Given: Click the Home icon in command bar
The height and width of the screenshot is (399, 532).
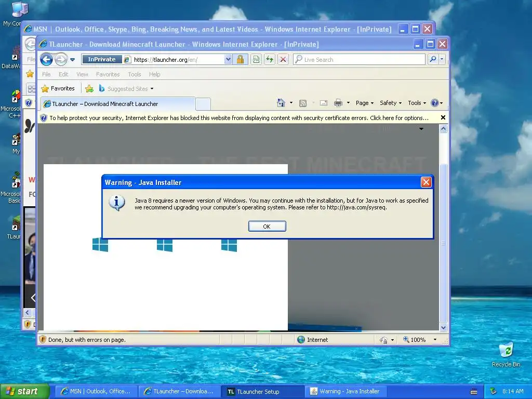Looking at the screenshot, I should click(281, 103).
